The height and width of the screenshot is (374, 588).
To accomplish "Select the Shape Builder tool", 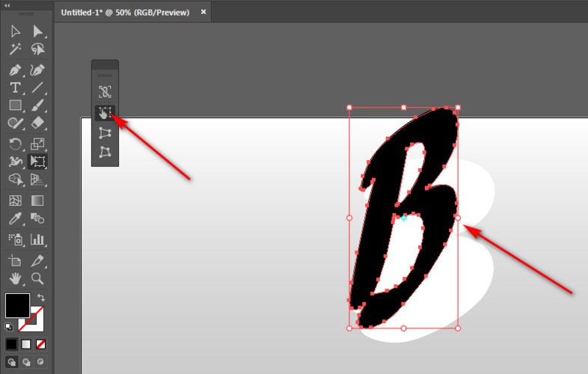I will pyautogui.click(x=16, y=180).
